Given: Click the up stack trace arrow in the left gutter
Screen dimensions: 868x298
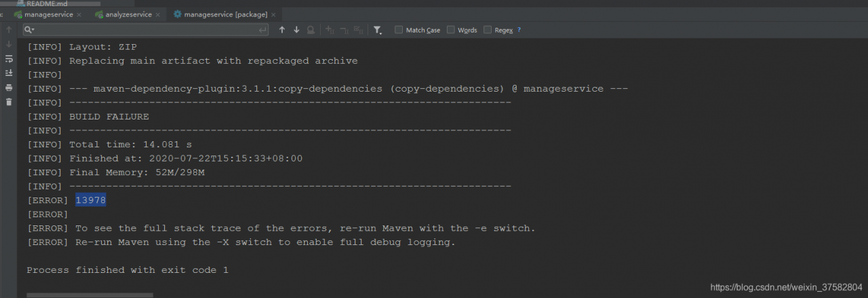Looking at the screenshot, I should click(9, 30).
